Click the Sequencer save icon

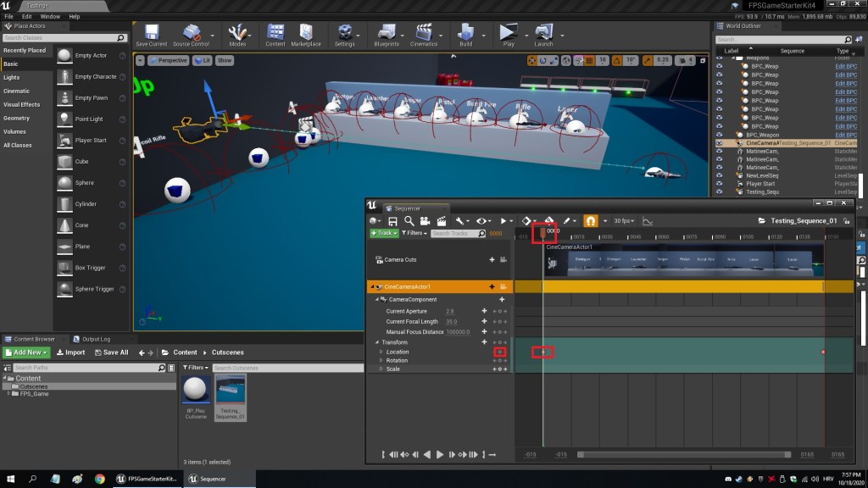392,221
